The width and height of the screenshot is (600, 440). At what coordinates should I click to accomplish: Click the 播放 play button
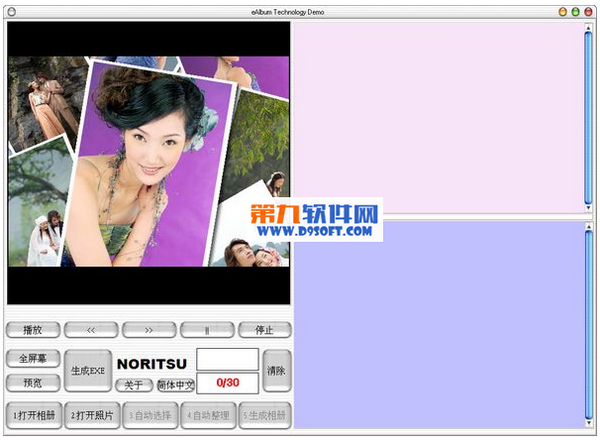pos(32,329)
